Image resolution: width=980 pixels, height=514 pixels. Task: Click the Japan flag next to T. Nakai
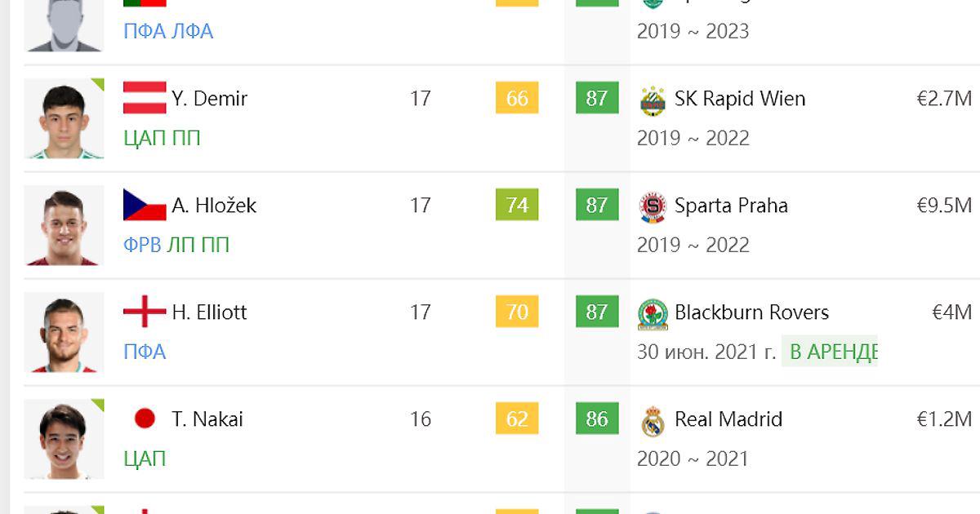145,419
